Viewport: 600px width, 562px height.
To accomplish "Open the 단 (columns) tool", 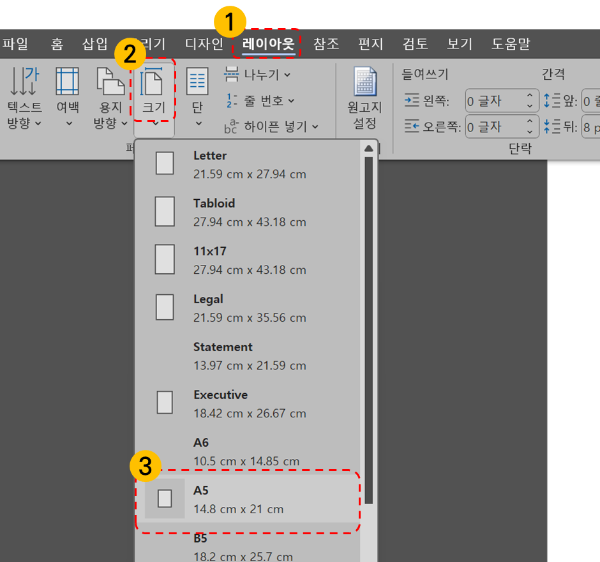I will click(x=197, y=98).
